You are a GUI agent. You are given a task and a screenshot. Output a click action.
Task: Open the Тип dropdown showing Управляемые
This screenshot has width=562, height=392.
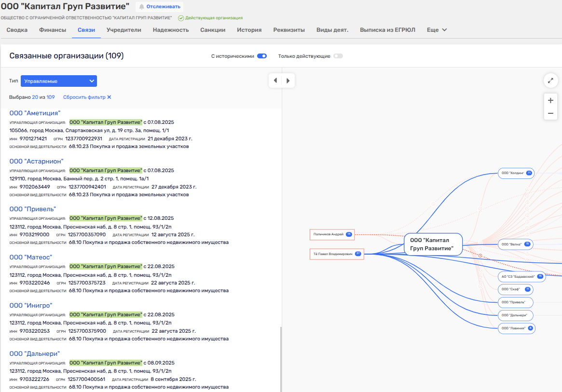coord(59,81)
